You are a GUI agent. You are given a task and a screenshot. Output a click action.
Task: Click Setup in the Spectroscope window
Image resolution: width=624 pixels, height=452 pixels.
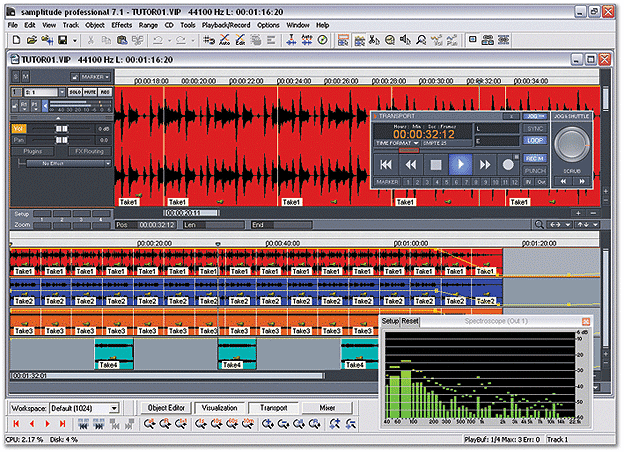390,321
